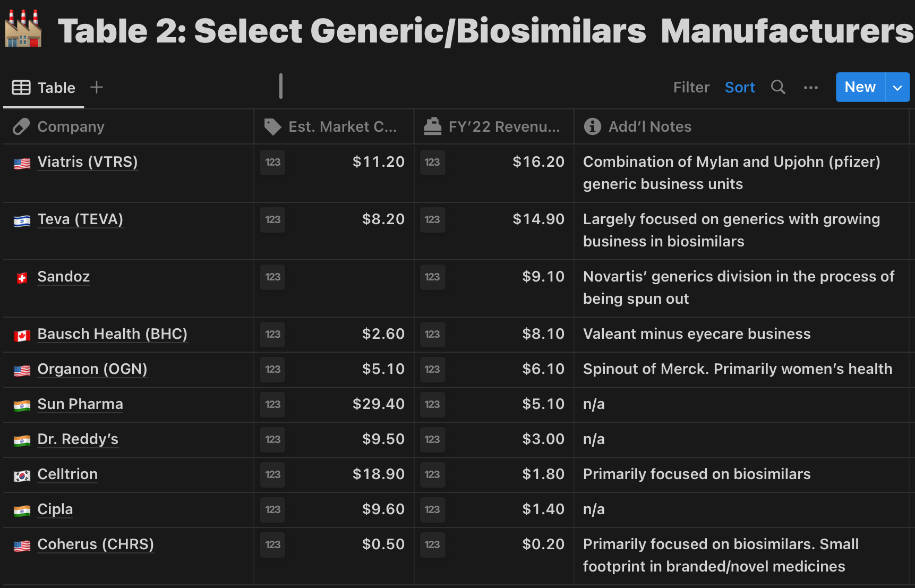Click the FY'22 Revenue column icon
This screenshot has width=915, height=588.
tap(432, 126)
